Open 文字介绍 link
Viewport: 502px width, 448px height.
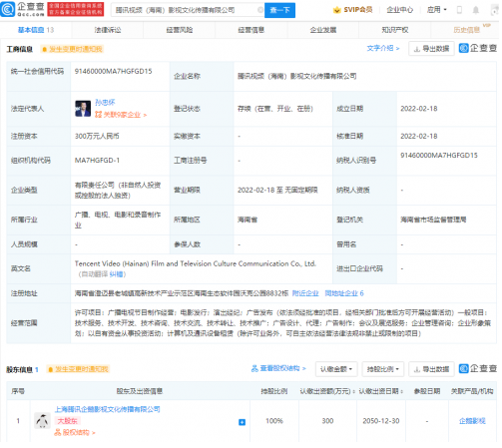click(x=383, y=48)
